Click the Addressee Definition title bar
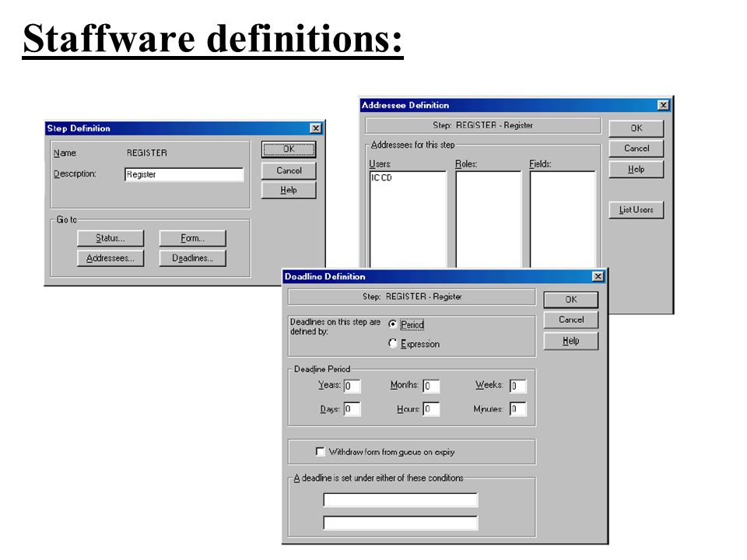This screenshot has height=560, width=747. pyautogui.click(x=515, y=105)
